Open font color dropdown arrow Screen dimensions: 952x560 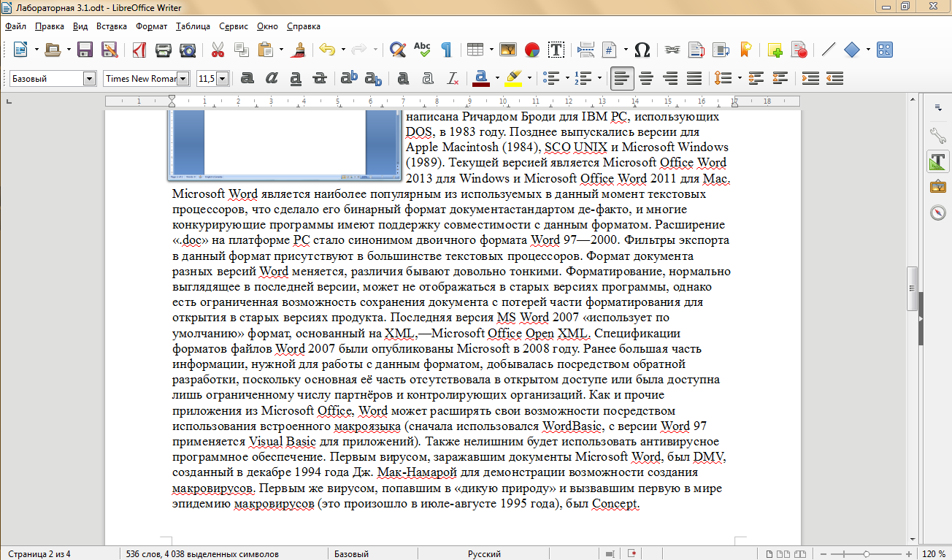(498, 78)
